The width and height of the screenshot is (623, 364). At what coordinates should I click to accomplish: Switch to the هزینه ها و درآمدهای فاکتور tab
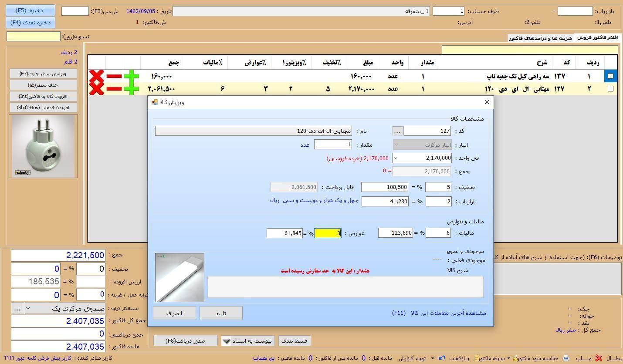pyautogui.click(x=540, y=38)
